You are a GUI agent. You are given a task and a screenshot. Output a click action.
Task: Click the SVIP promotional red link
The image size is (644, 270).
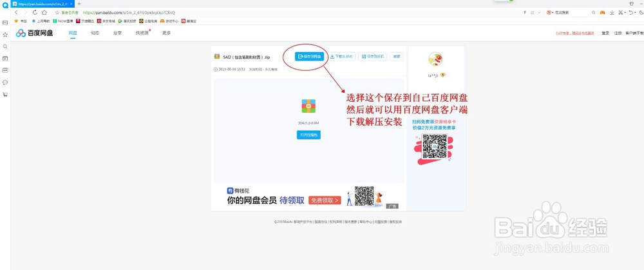click(574, 34)
